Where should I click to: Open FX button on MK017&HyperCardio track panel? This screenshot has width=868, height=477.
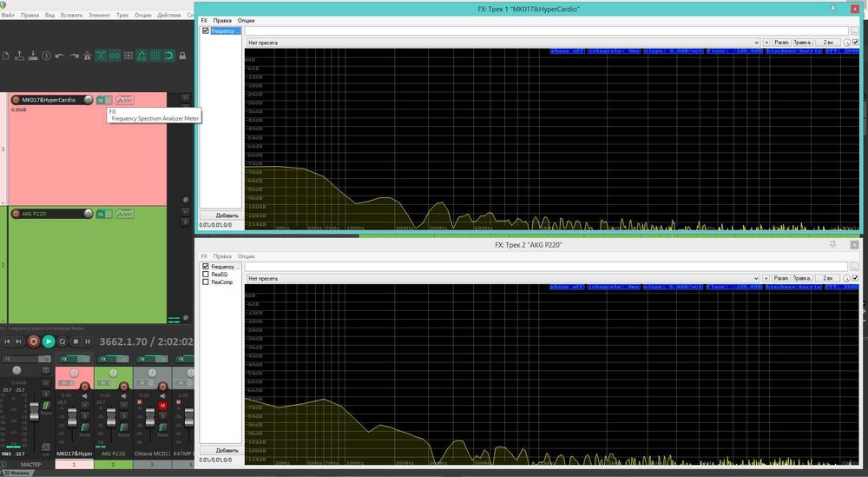pyautogui.click(x=101, y=100)
